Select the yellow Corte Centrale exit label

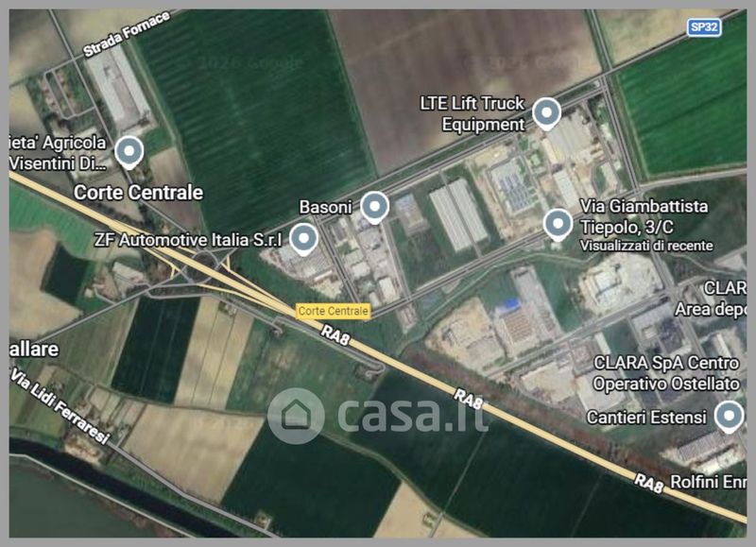pos(334,311)
